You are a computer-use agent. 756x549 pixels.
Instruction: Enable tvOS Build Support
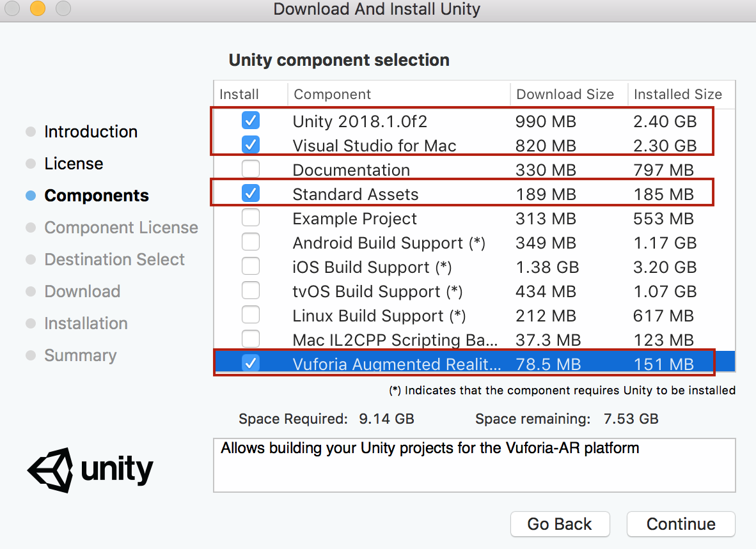(251, 290)
